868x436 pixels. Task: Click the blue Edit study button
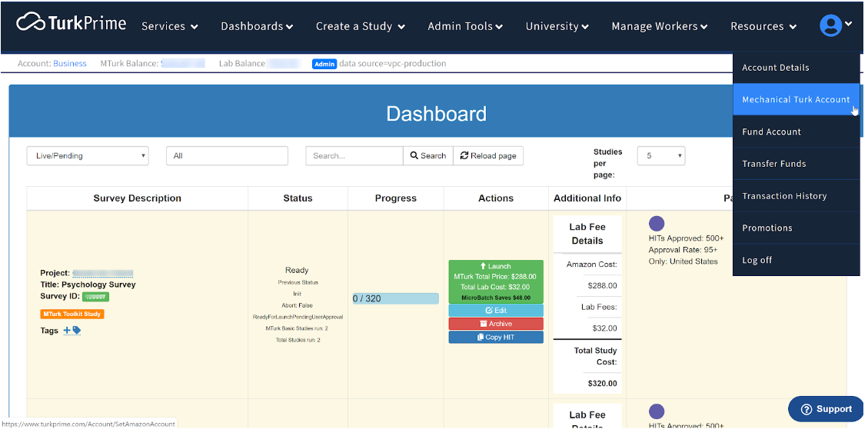(496, 311)
